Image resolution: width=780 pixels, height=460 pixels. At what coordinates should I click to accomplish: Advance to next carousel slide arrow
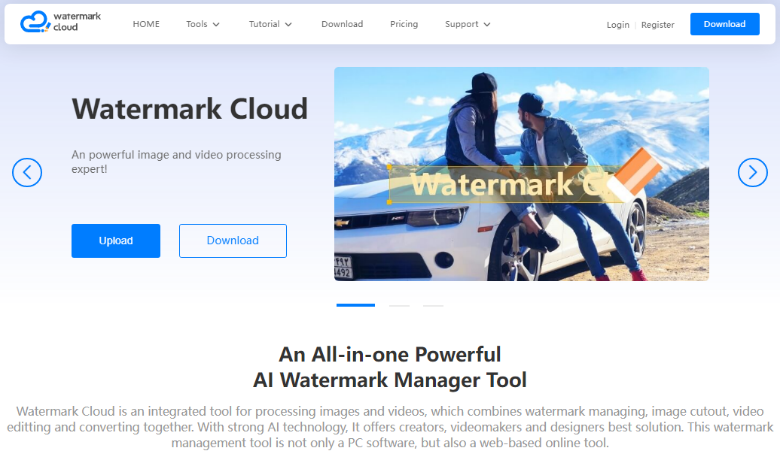752,173
